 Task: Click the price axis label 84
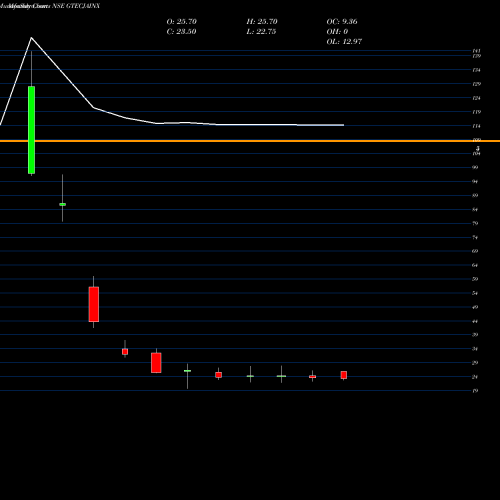[475, 210]
